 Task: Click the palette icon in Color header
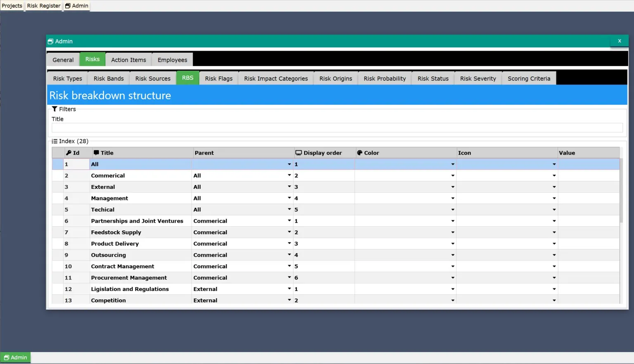click(360, 153)
